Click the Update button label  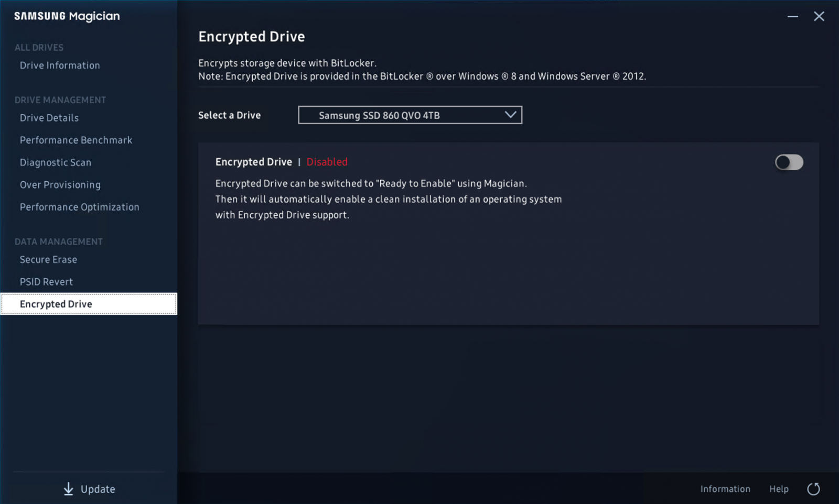click(x=98, y=489)
